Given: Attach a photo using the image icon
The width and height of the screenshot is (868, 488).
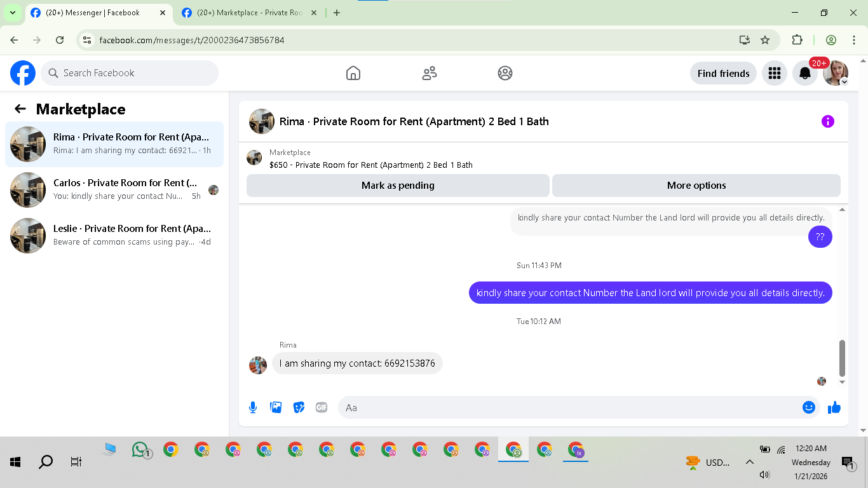Looking at the screenshot, I should pos(276,407).
